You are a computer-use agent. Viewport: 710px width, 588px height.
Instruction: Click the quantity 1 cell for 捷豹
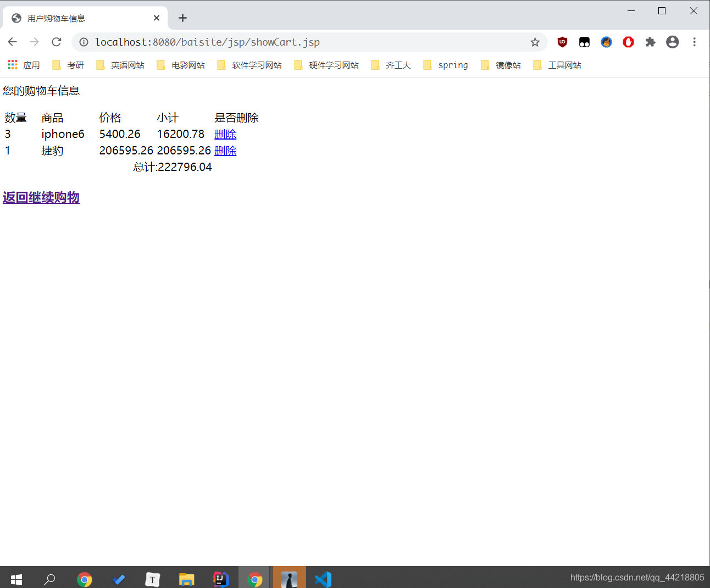[8, 151]
